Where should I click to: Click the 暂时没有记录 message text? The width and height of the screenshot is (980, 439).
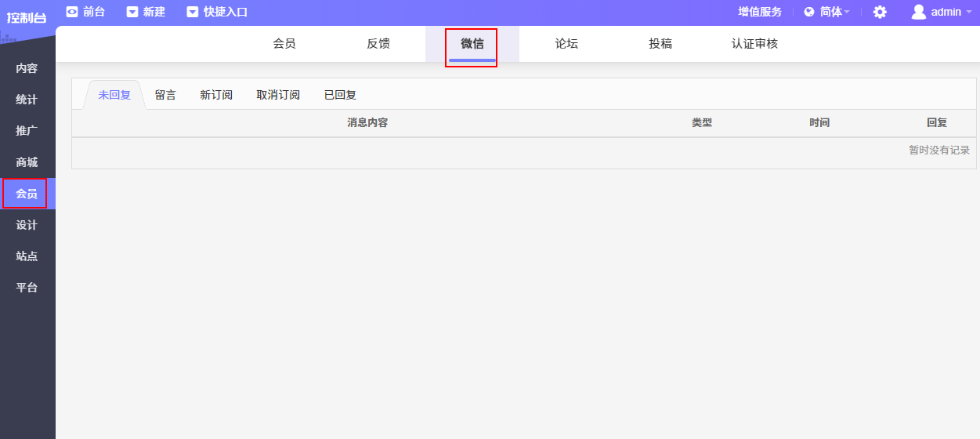[x=939, y=151]
